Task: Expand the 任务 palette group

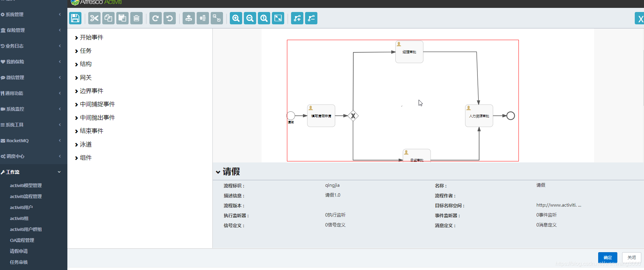Action: [83, 51]
